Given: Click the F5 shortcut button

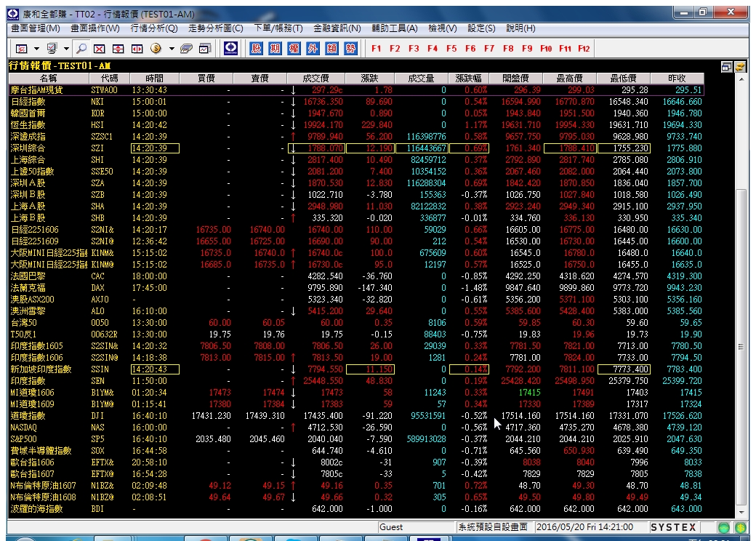Looking at the screenshot, I should (x=451, y=48).
